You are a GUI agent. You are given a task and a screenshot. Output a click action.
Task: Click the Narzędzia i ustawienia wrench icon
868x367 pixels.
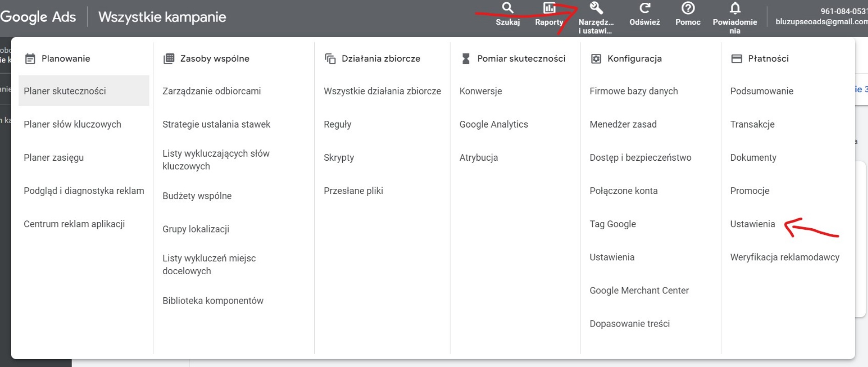pyautogui.click(x=596, y=8)
